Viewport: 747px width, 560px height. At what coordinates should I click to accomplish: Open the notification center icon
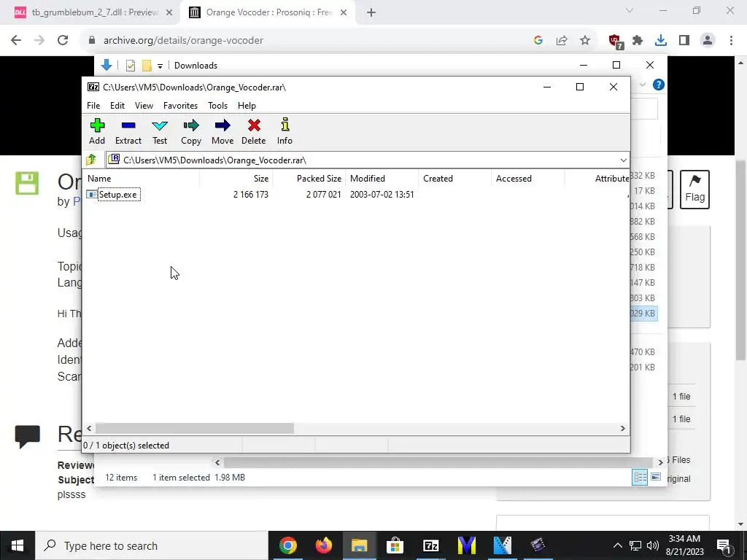pyautogui.click(x=724, y=545)
